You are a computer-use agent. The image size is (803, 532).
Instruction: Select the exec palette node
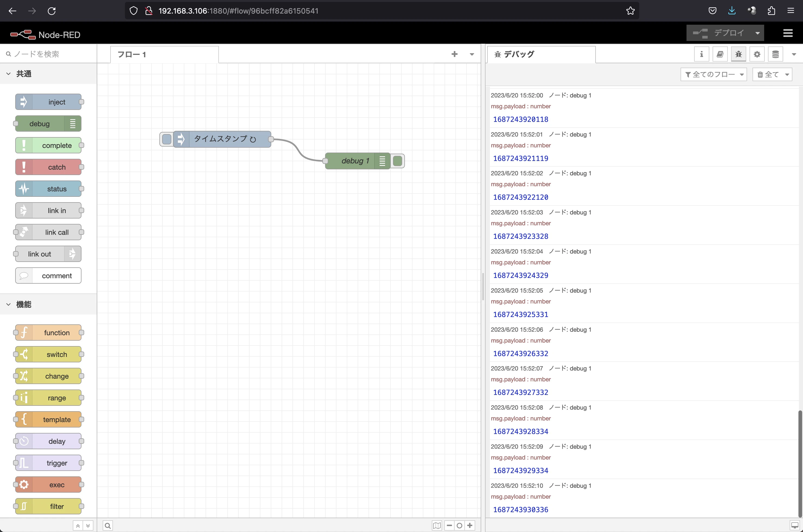point(48,484)
